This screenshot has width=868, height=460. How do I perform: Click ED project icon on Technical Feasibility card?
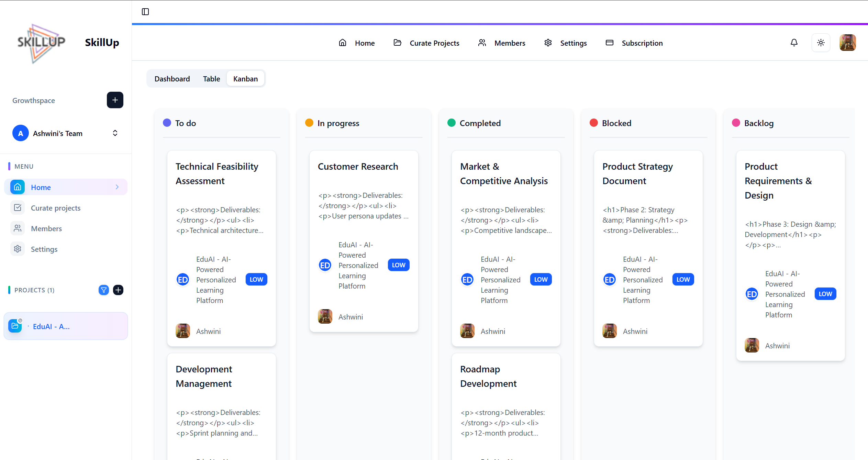182,279
